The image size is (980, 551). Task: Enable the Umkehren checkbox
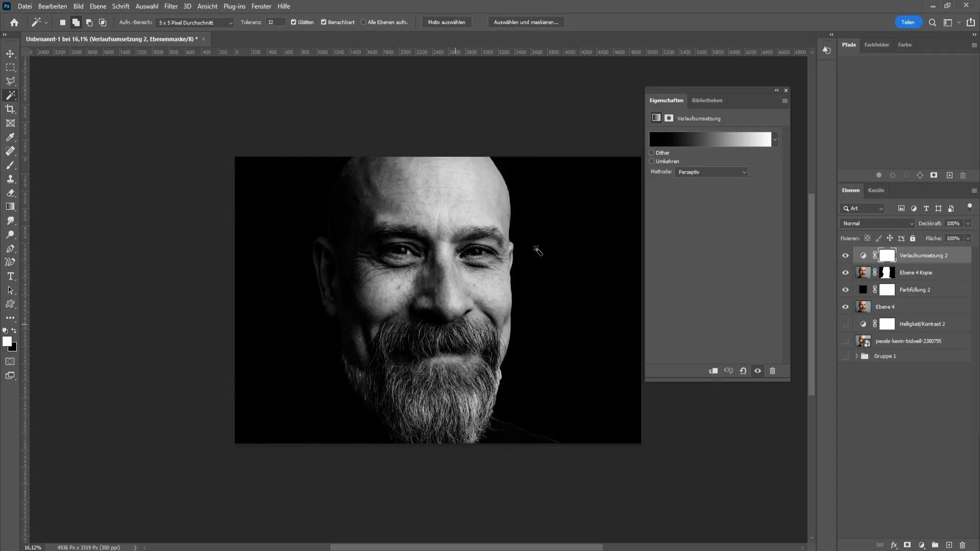(651, 161)
